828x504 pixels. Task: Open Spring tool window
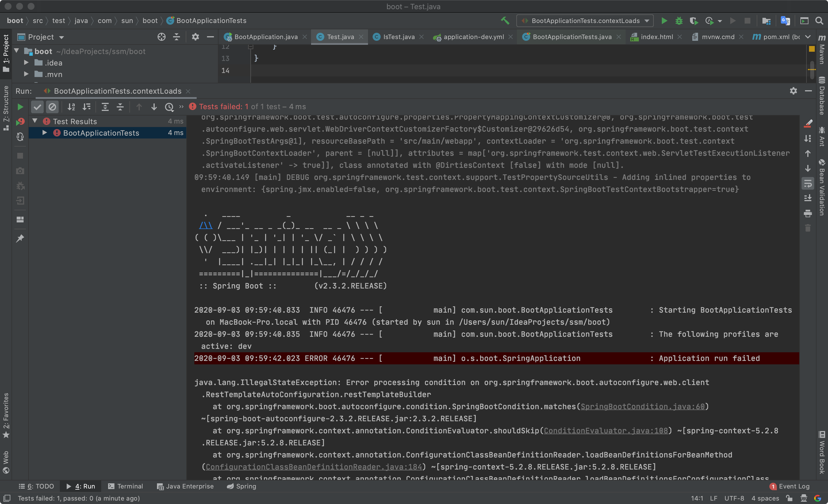tap(241, 486)
